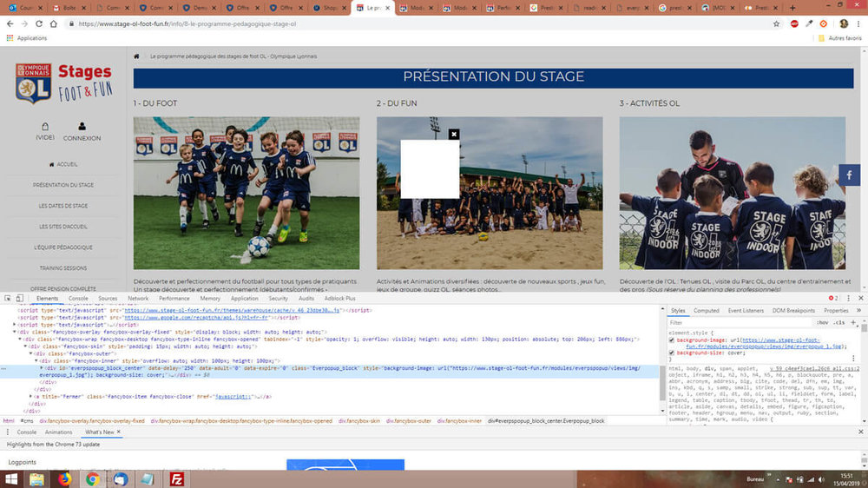Image resolution: width=868 pixels, height=488 pixels.
Task: Open the all.css:2 stylesheet source link
Action: (x=815, y=368)
